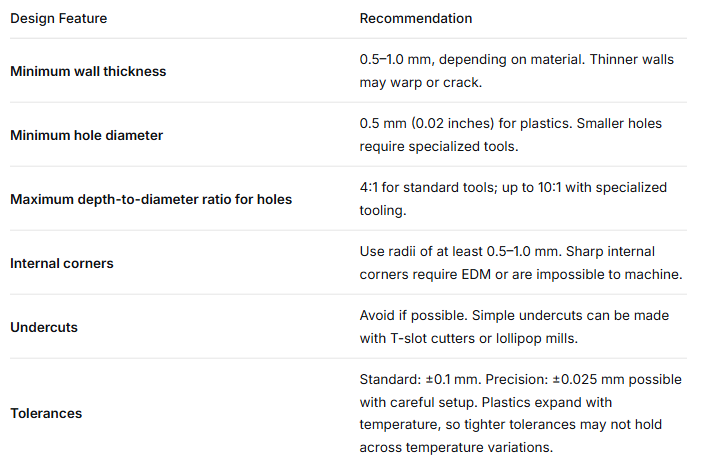Click 'may warp or crack' text
722x466 pixels.
coord(421,82)
